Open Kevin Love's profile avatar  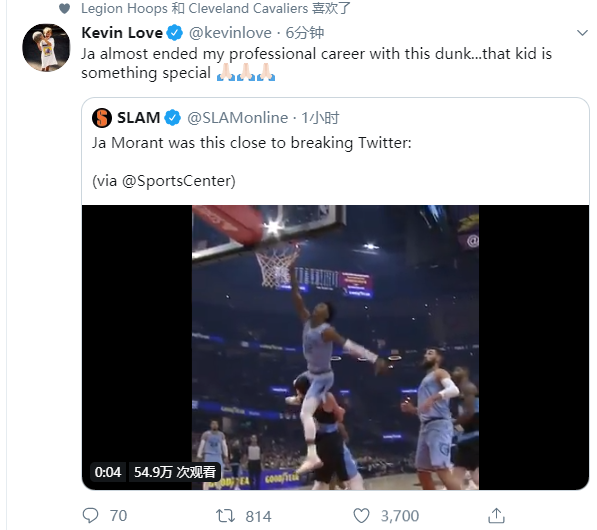pos(46,48)
